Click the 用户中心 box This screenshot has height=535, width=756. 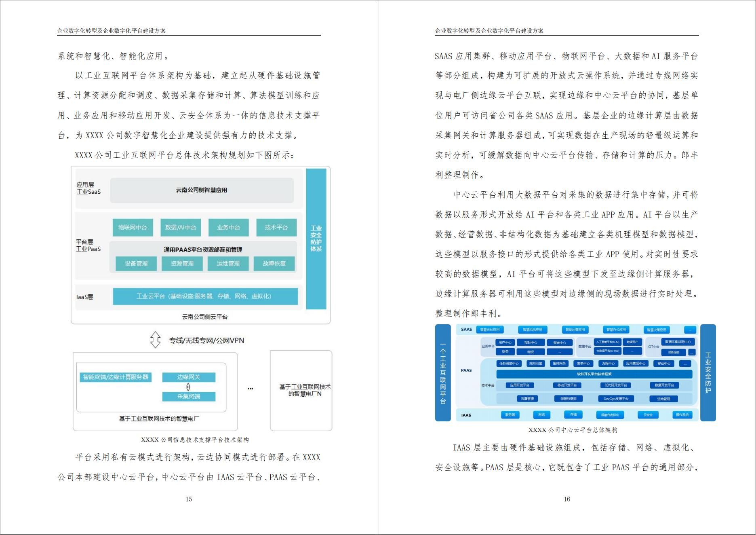point(505,343)
